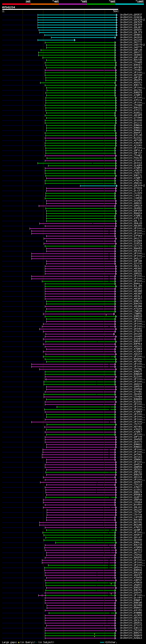Select label UniRef100_Q9SX92

coord(131,618)
